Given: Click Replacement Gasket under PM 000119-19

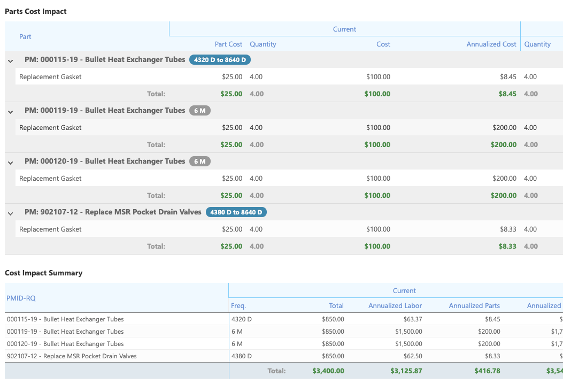Looking at the screenshot, I should tap(50, 128).
